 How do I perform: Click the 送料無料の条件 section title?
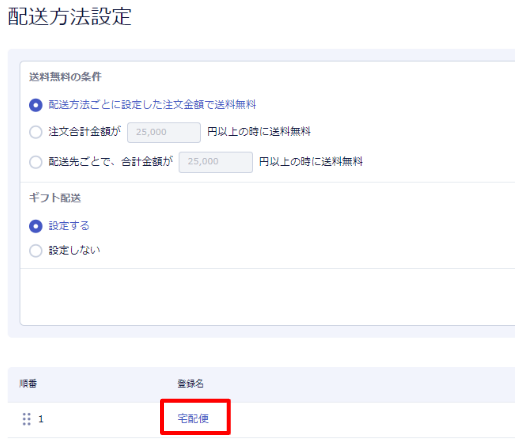(65, 77)
